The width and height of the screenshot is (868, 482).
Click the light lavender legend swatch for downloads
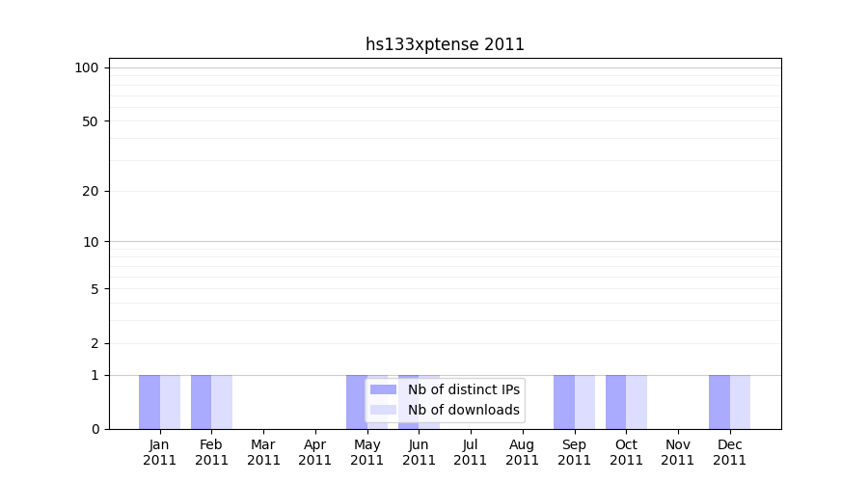coord(383,410)
